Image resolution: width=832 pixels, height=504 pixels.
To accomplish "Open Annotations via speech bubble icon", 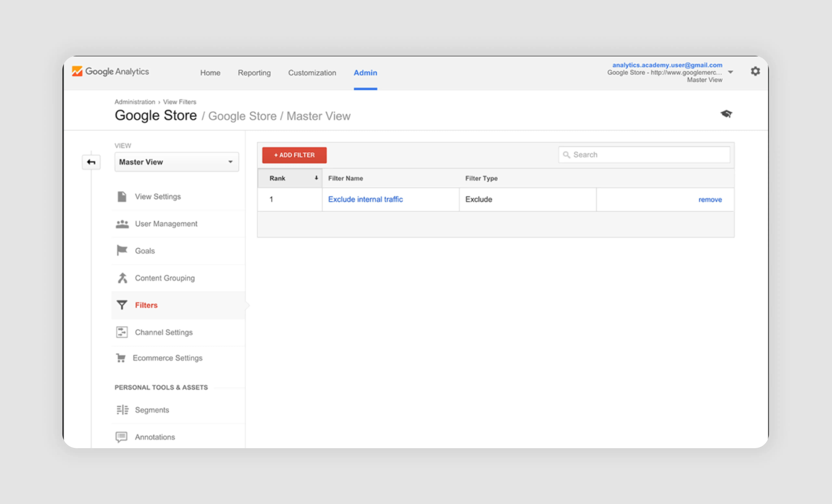I will point(122,437).
